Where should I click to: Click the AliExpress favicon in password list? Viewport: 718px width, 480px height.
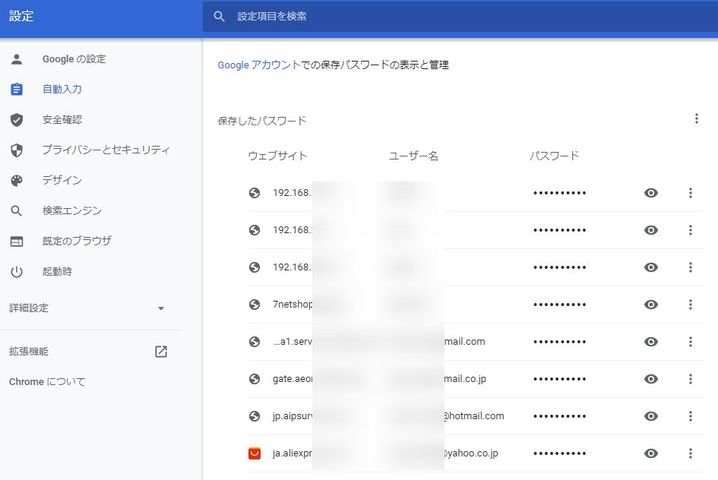coord(254,453)
